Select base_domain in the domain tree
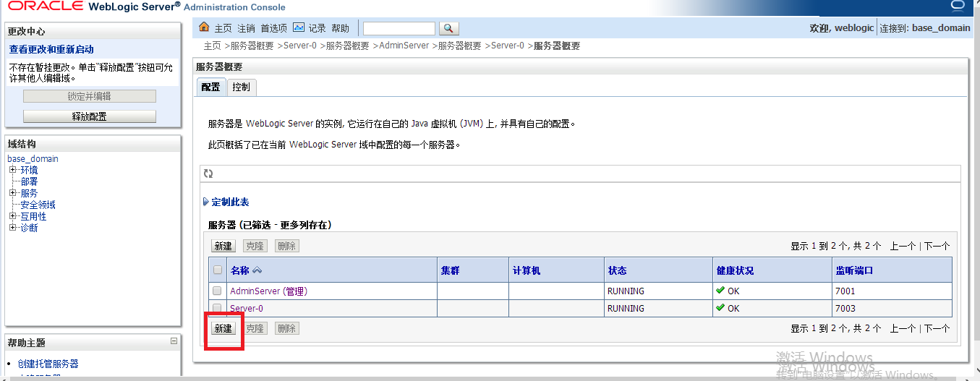The width and height of the screenshot is (980, 381). (x=33, y=158)
